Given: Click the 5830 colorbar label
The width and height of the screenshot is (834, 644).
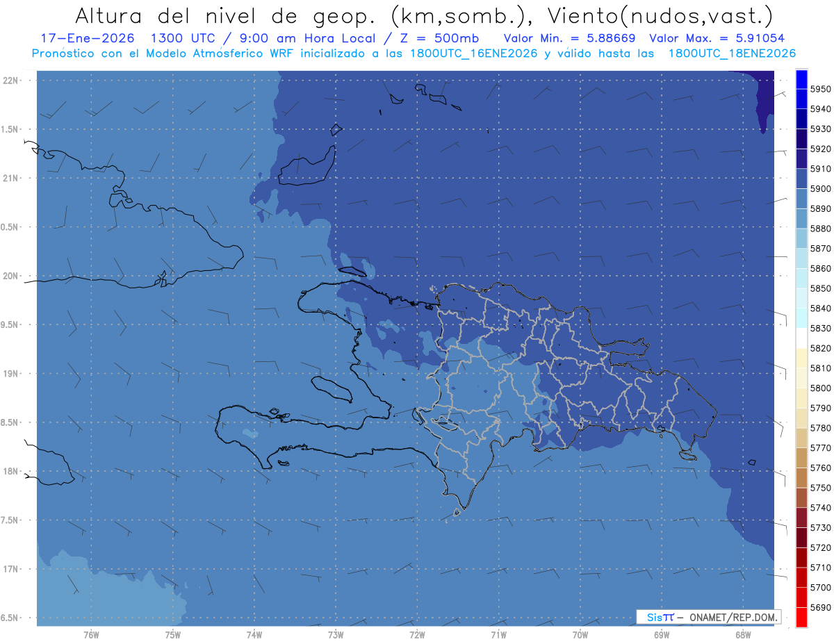Looking at the screenshot, I should (x=821, y=328).
